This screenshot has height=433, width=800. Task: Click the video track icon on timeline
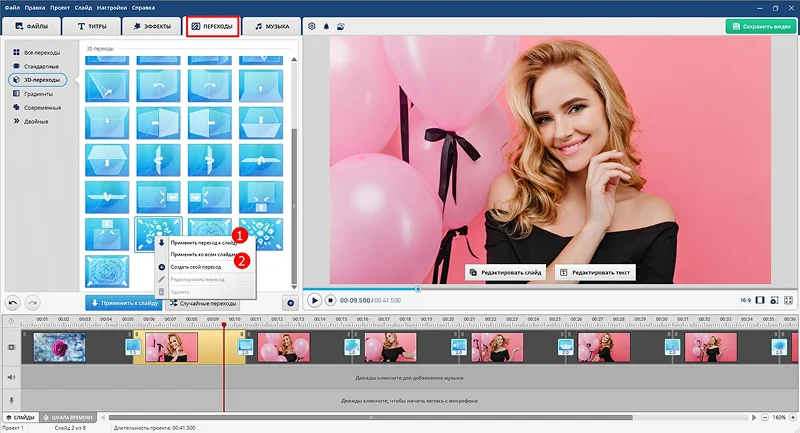pyautogui.click(x=12, y=347)
